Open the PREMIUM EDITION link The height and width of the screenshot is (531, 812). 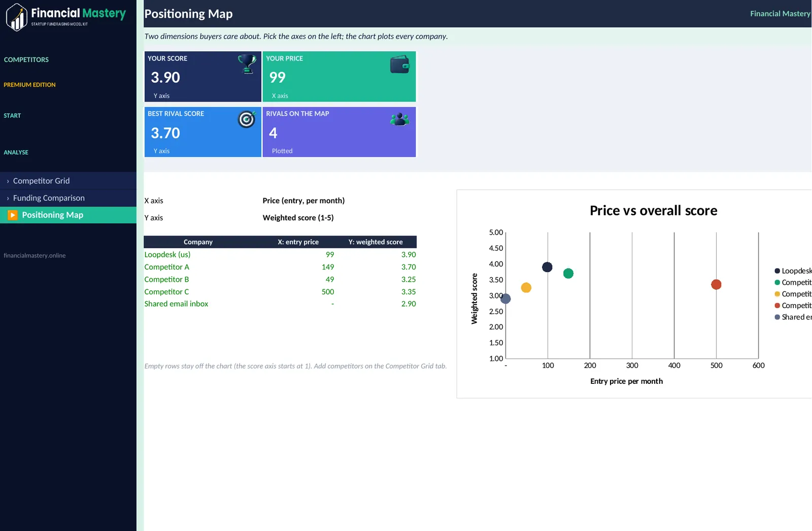click(x=29, y=85)
